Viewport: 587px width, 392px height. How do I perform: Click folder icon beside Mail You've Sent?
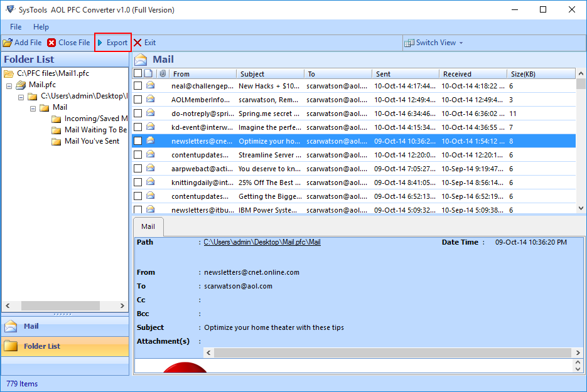56,141
